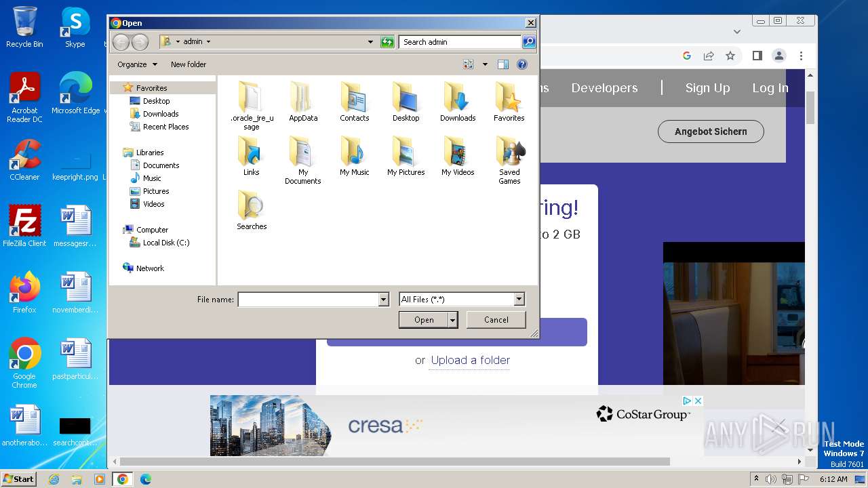Viewport: 868px width, 488px height.
Task: Bookmark page with the star icon
Action: click(x=730, y=56)
